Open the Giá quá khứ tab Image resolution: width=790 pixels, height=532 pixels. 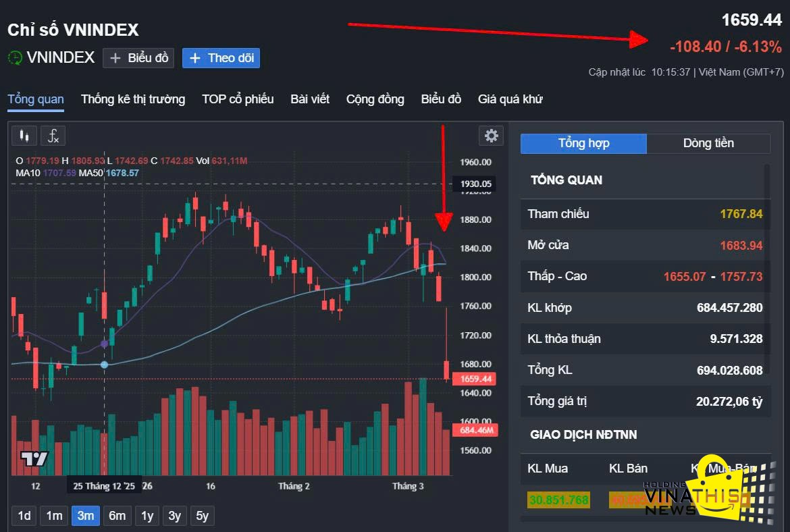[x=510, y=99]
